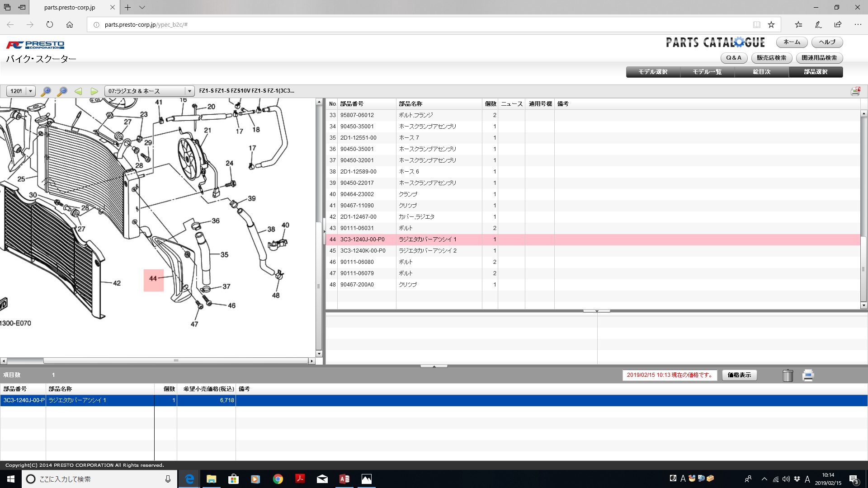This screenshot has height=488, width=868.
Task: Open the 07:ラジエタ＆ホース section dropdown
Action: click(x=189, y=91)
